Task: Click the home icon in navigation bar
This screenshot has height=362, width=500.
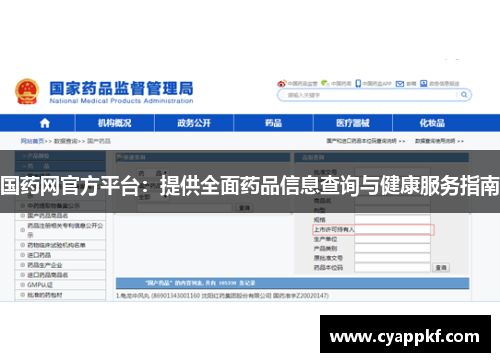Action: (45, 123)
